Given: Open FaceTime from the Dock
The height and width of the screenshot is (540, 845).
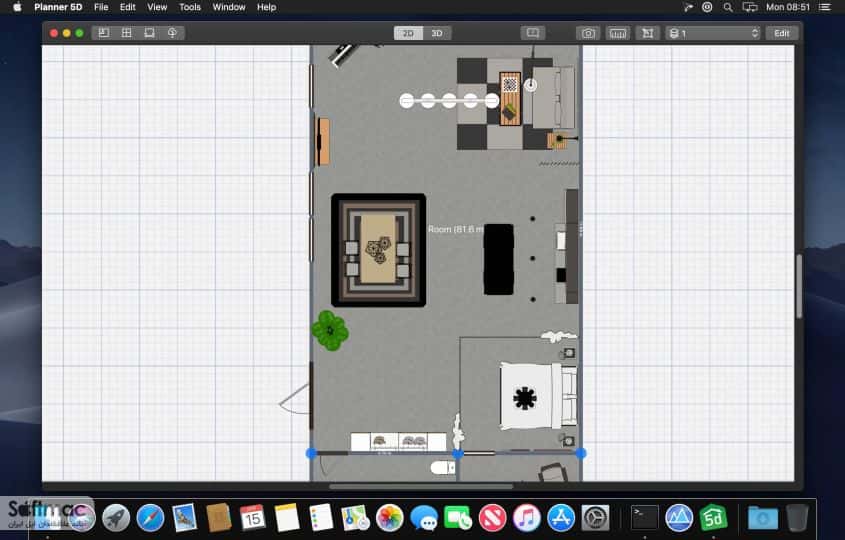Looking at the screenshot, I should 458,518.
